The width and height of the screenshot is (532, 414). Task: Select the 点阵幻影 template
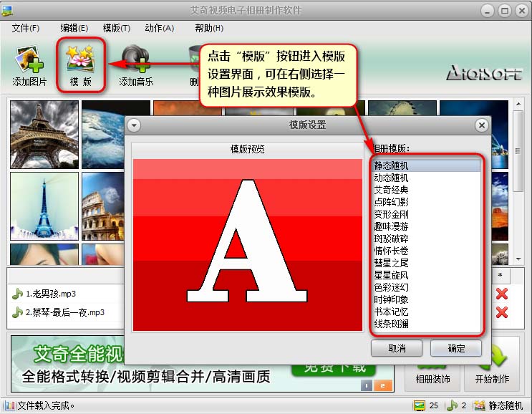[x=427, y=202]
